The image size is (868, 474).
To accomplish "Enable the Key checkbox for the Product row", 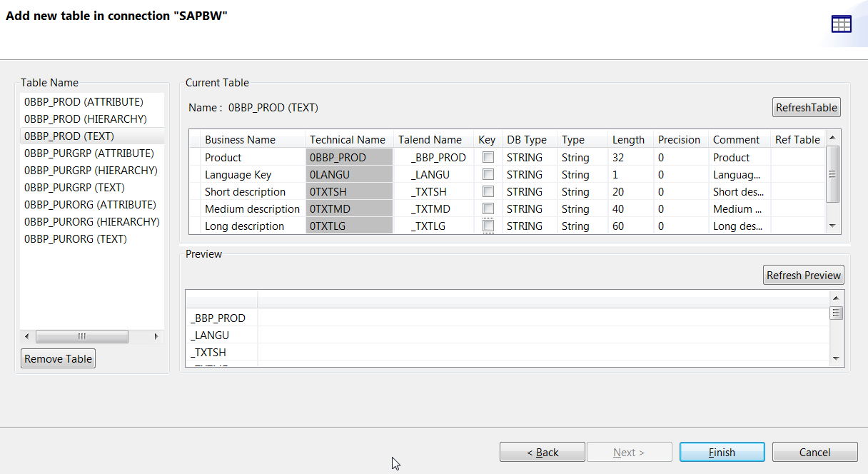I will pyautogui.click(x=488, y=157).
